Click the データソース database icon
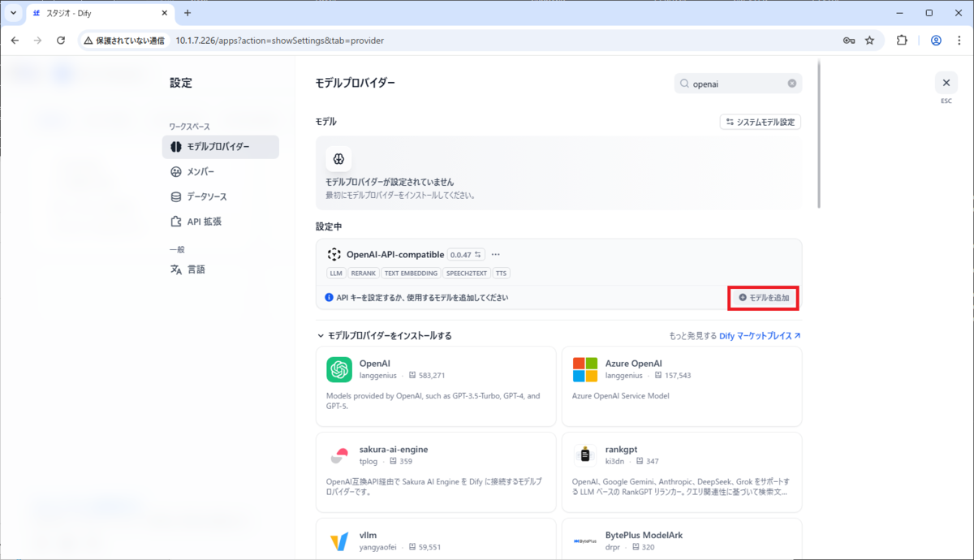The height and width of the screenshot is (560, 974). pos(176,196)
